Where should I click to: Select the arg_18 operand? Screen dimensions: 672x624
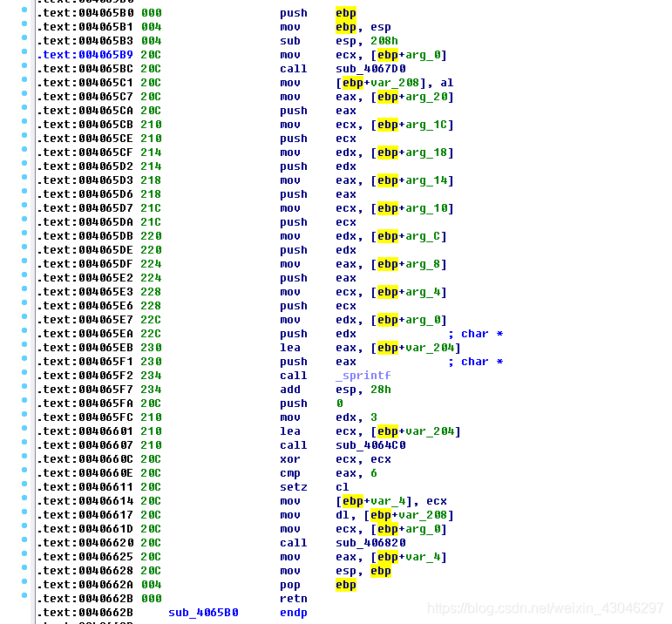tap(426, 153)
